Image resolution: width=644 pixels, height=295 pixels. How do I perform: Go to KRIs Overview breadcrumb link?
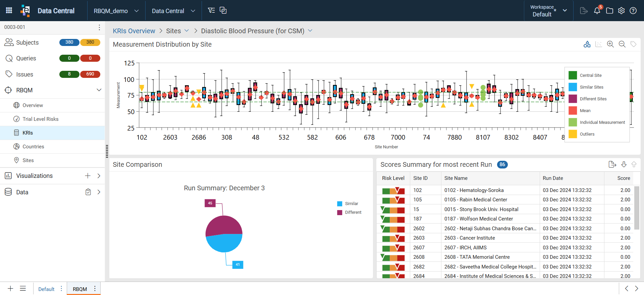pyautogui.click(x=134, y=31)
